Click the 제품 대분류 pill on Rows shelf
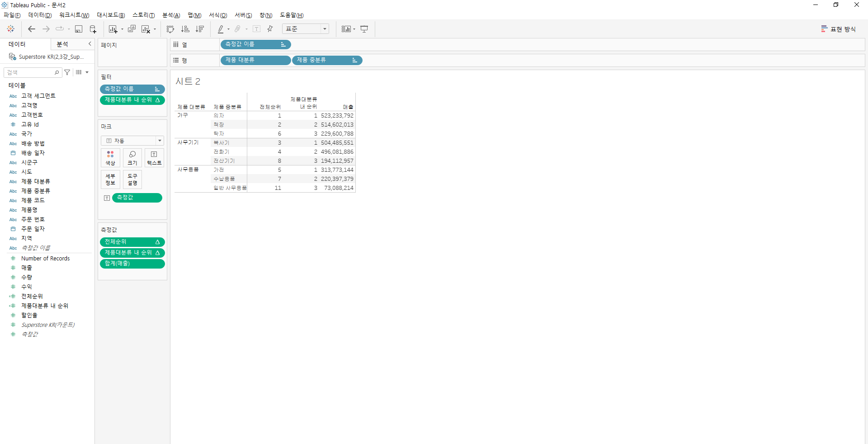Image resolution: width=868 pixels, height=444 pixels. pyautogui.click(x=255, y=60)
